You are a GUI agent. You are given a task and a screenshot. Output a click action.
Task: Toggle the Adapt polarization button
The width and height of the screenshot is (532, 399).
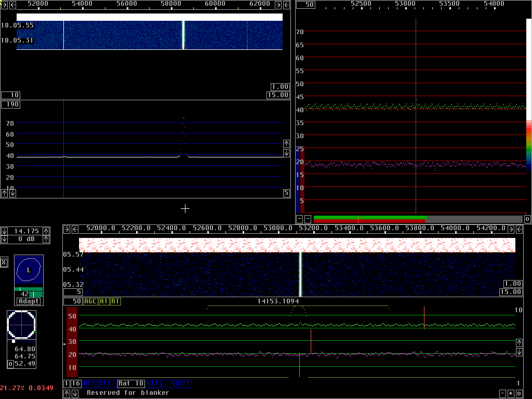(29, 301)
